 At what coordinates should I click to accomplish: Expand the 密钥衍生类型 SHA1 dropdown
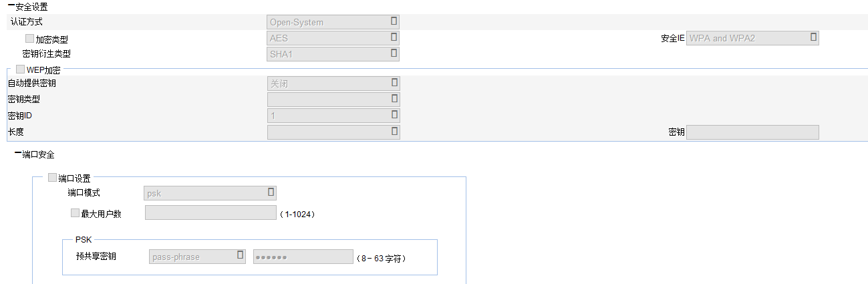click(333, 54)
